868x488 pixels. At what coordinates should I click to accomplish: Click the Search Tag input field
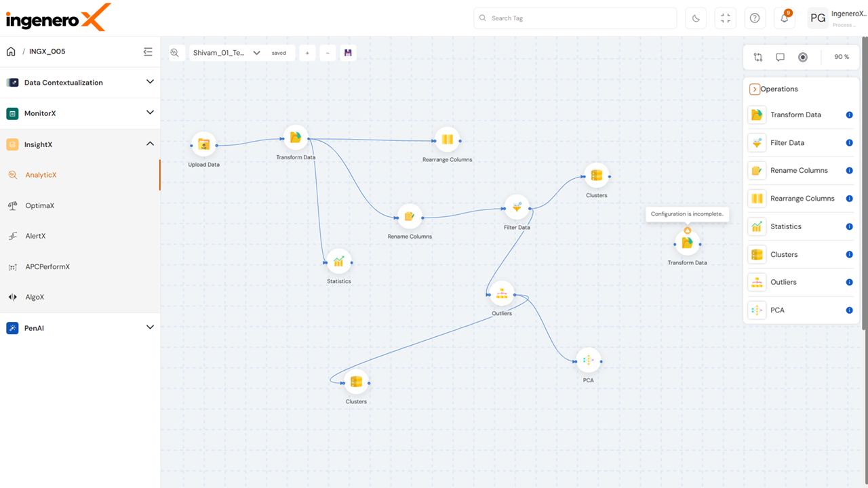[575, 18]
